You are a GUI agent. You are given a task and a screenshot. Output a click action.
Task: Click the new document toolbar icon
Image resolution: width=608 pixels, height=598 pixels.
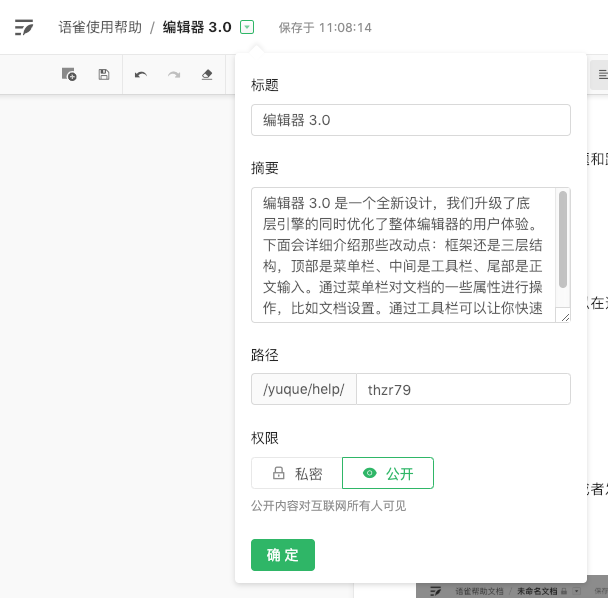pyautogui.click(x=69, y=74)
